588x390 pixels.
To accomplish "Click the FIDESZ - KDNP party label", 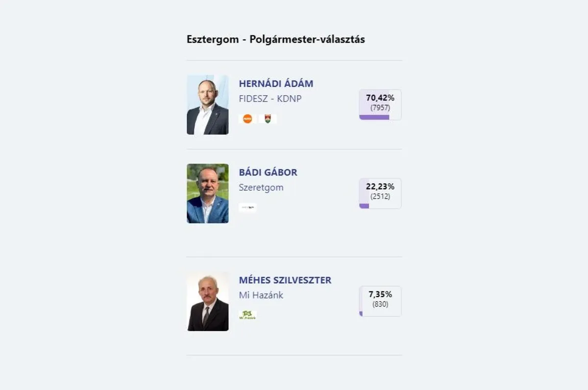I will 270,99.
